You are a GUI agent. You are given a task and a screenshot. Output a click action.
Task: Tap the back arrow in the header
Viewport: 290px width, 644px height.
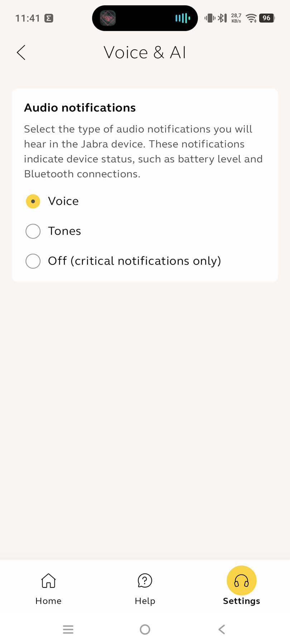tap(21, 53)
